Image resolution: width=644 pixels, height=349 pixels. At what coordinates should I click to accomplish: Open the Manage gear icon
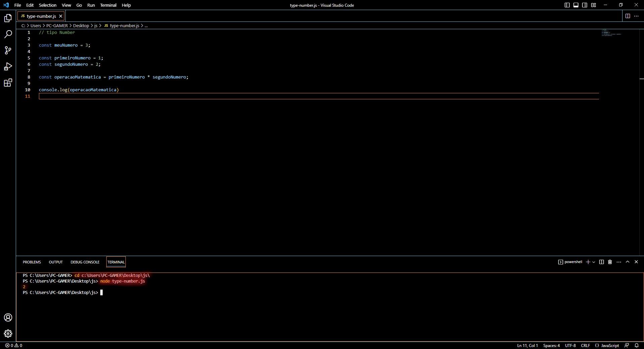click(x=8, y=334)
